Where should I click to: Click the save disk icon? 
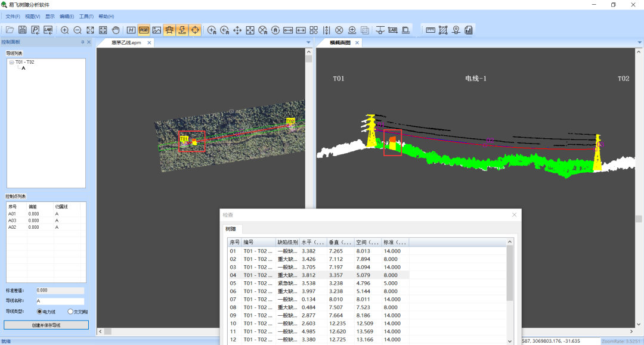(23, 30)
